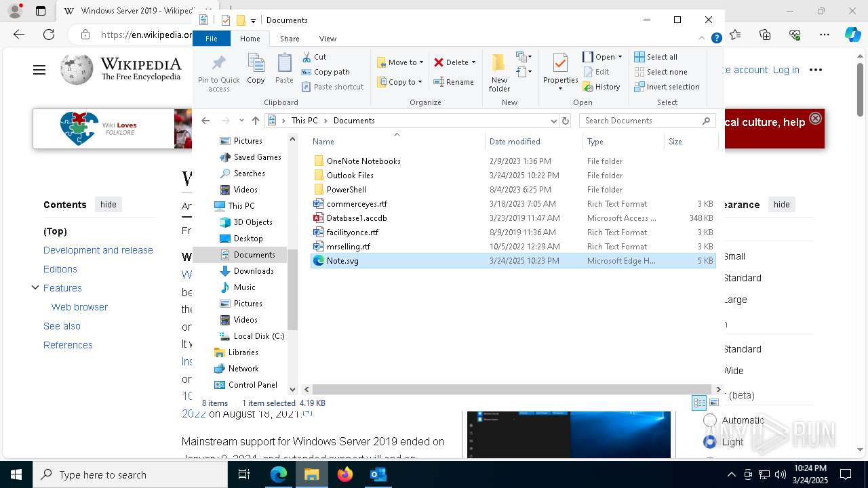Open Development and release Wikipedia link

(x=98, y=250)
